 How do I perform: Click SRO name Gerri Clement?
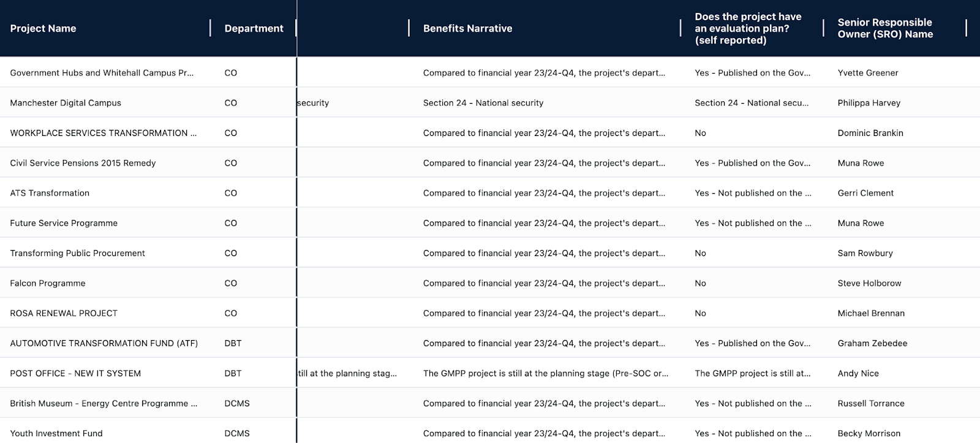click(x=865, y=193)
